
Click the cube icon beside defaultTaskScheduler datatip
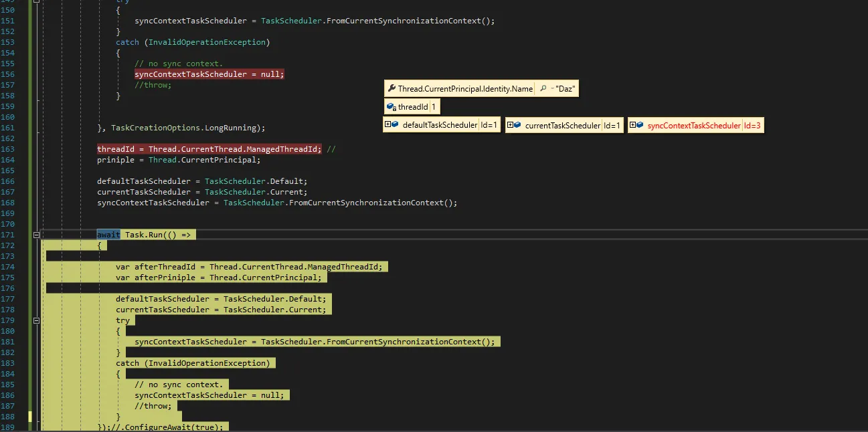click(395, 124)
